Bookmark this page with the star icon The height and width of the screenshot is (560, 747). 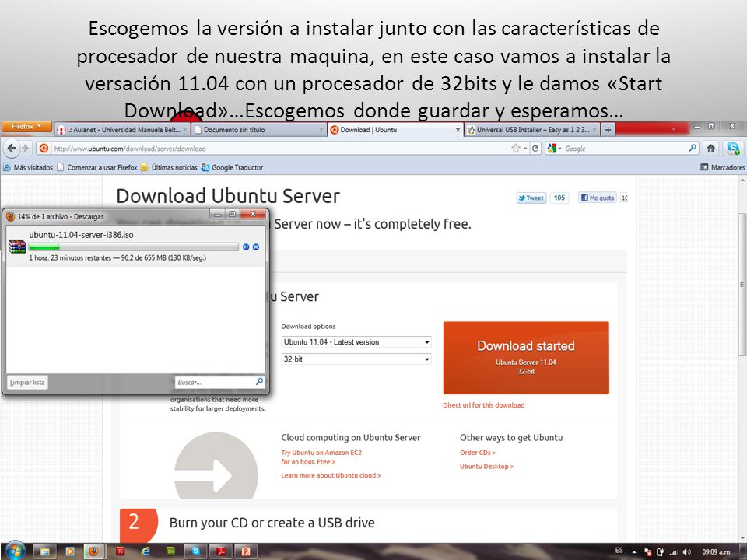coord(515,149)
